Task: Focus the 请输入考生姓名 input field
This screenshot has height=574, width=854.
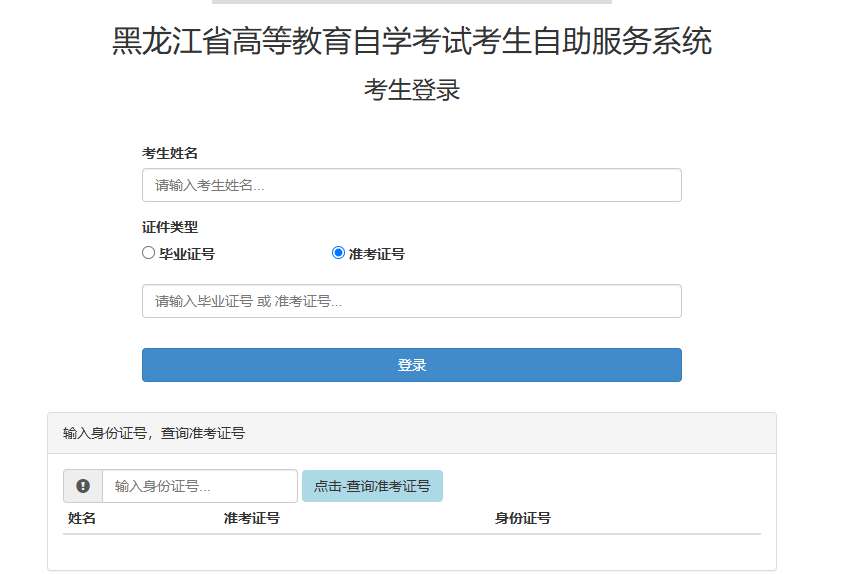Action: (x=411, y=185)
